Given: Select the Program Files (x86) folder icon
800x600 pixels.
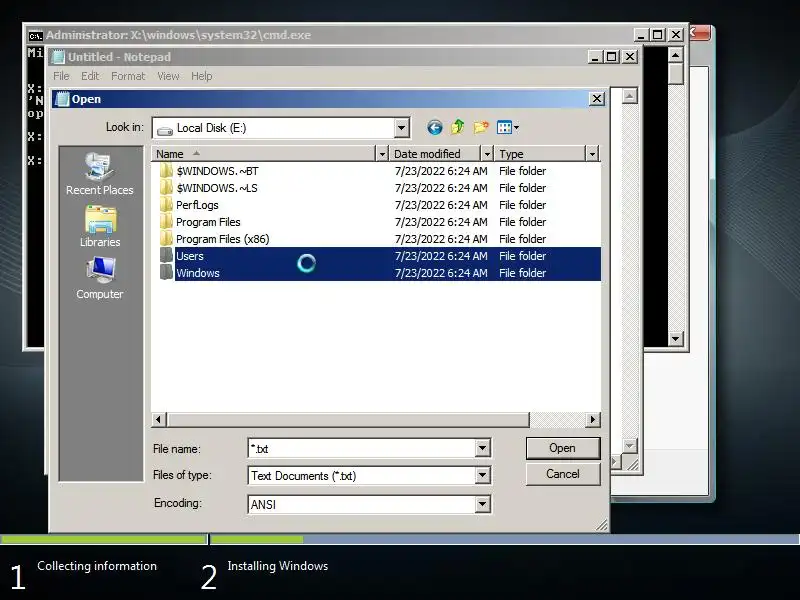Looking at the screenshot, I should point(166,239).
